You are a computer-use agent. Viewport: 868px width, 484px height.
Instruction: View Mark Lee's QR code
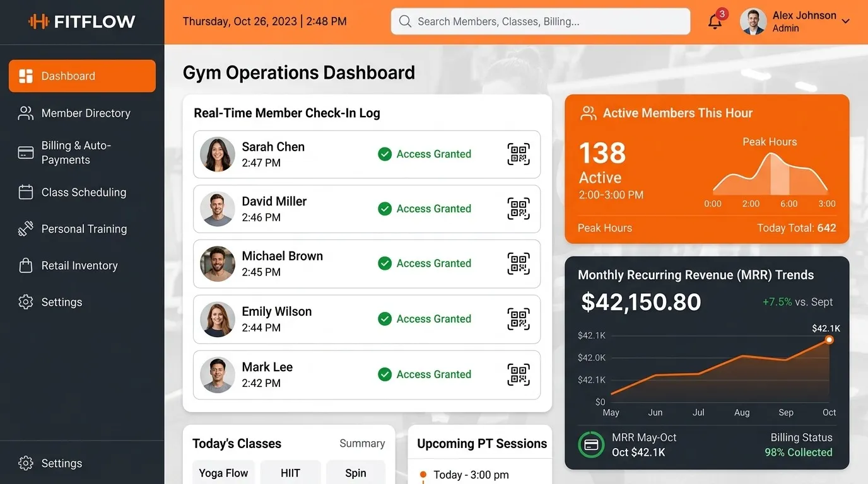tap(519, 374)
